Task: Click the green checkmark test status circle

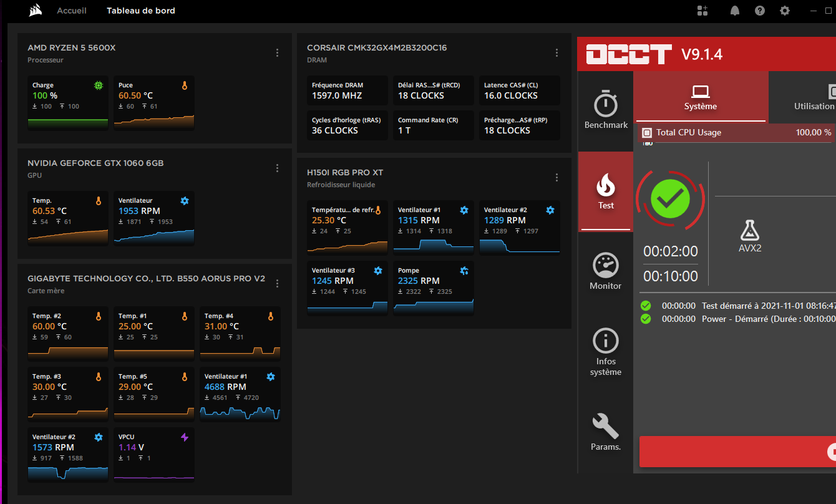Action: coord(671,198)
